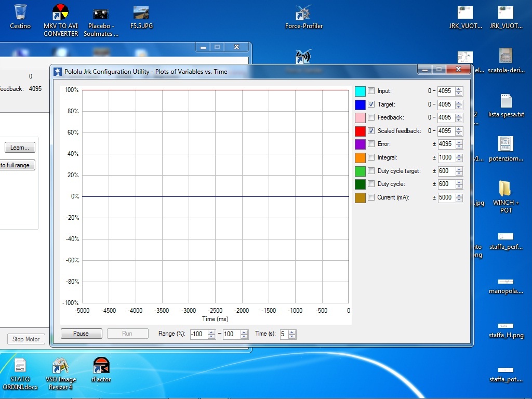Click the Time (s) field showing 5
The image size is (532, 399).
tap(284, 334)
